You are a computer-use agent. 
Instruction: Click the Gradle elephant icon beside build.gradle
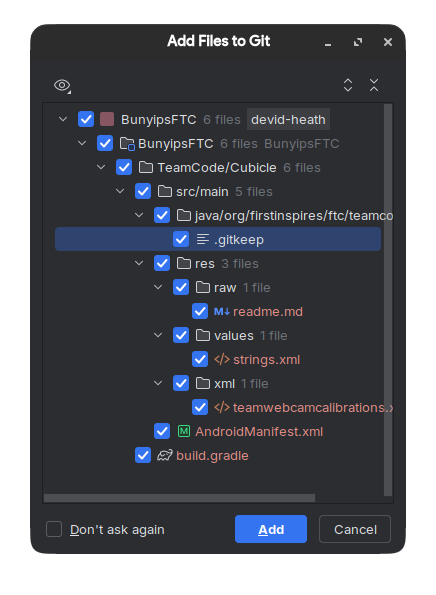click(x=165, y=455)
